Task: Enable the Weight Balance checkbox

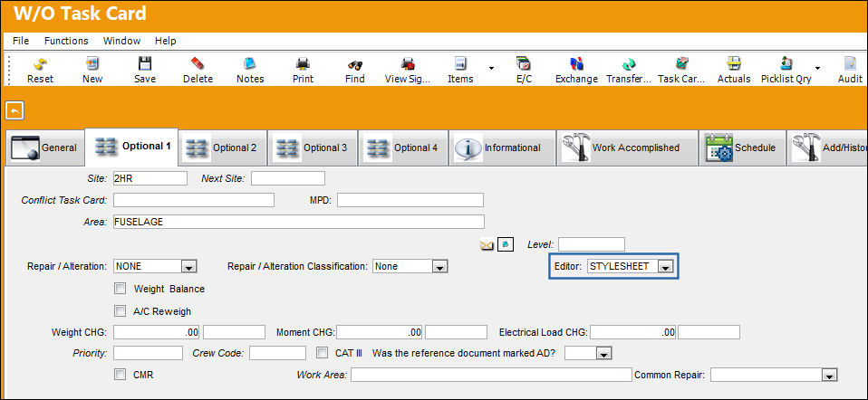Action: pos(120,289)
